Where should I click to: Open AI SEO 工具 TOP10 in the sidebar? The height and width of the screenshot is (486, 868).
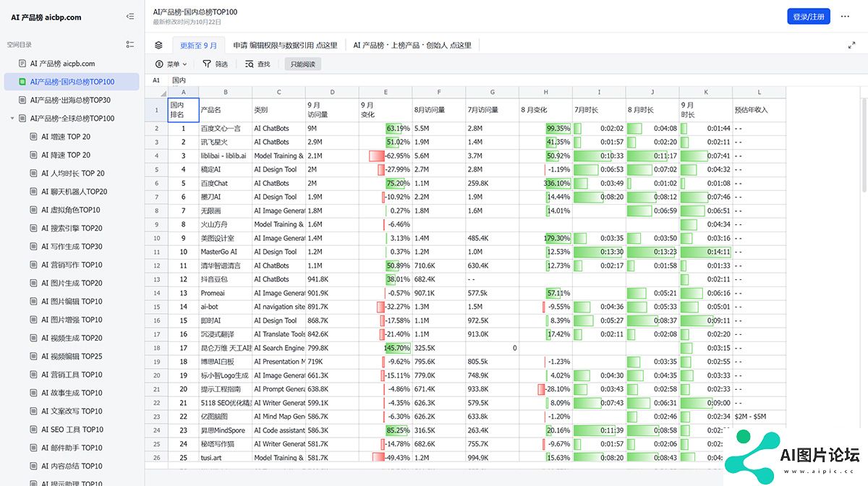[x=72, y=430]
